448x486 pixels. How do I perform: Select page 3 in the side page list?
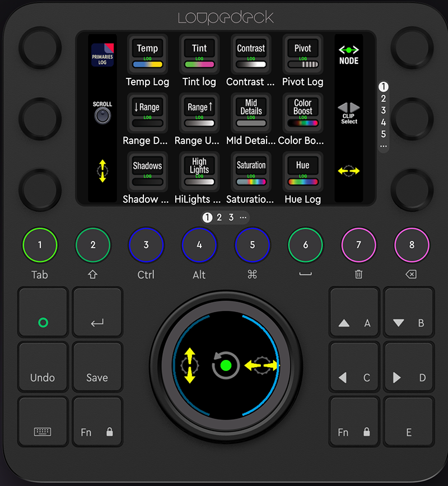[384, 109]
